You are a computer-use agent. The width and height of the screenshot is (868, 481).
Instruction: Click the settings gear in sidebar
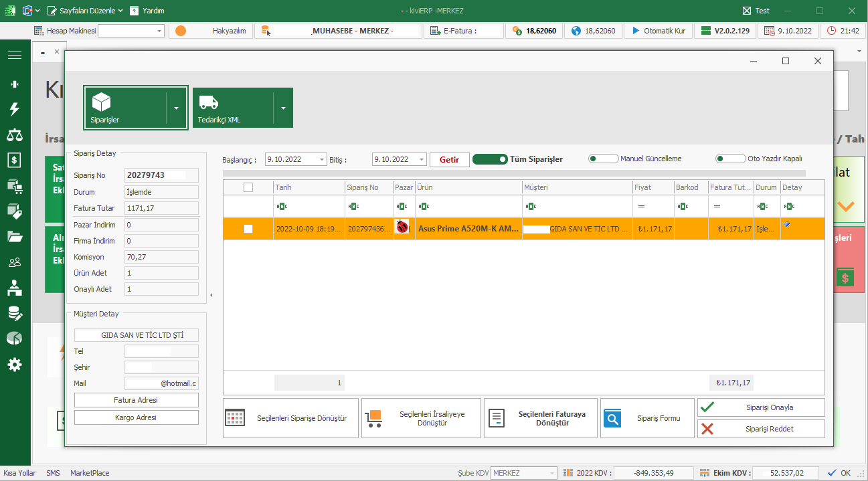coord(14,365)
